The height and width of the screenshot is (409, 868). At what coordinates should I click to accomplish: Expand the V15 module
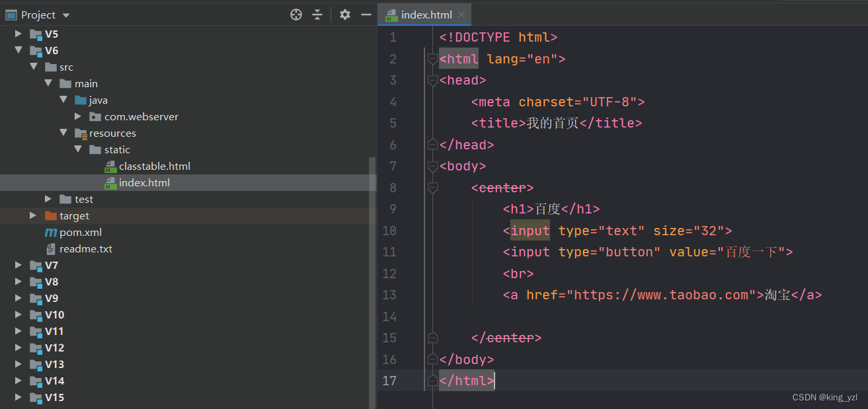coord(19,397)
